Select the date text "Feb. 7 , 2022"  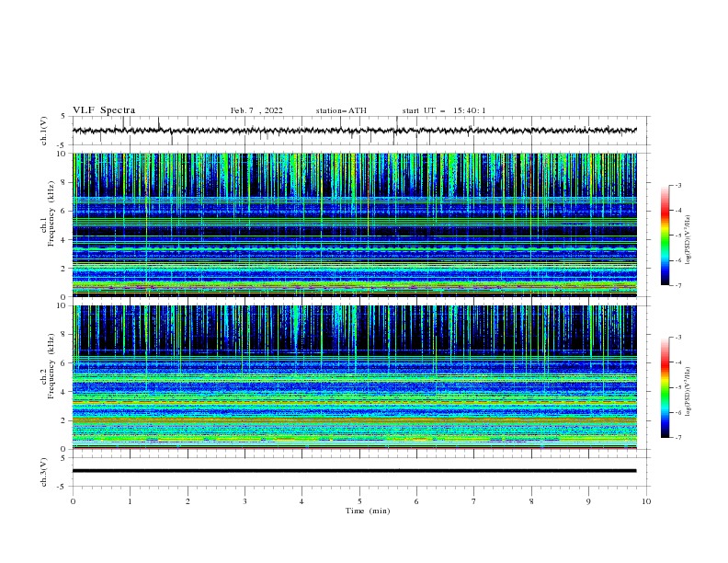[x=256, y=110]
